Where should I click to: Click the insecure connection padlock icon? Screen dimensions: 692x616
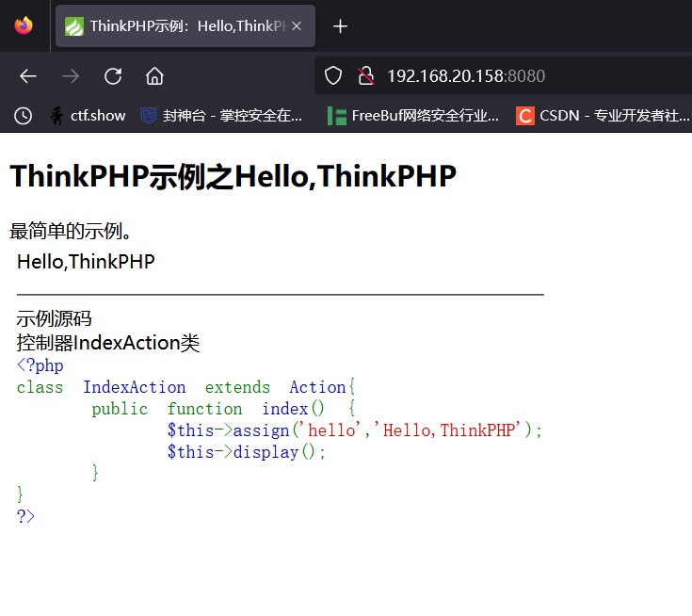tap(366, 76)
